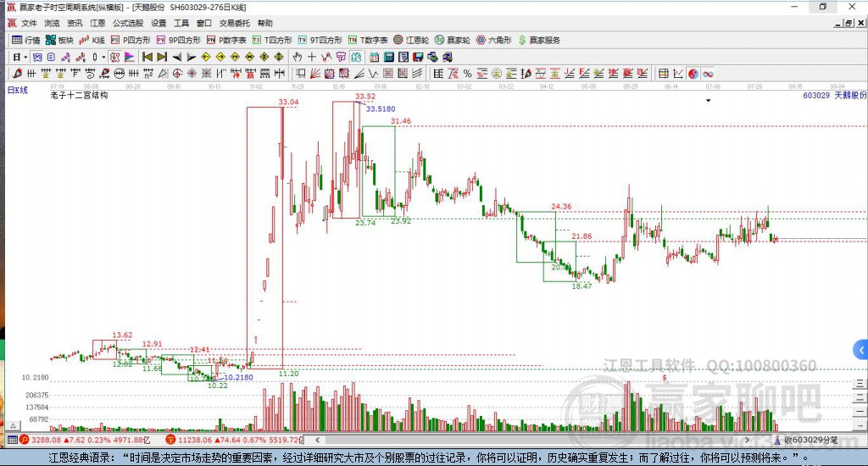Click the multicolor triangle gradient icon
Screen dimensions: 868x466
129,57
